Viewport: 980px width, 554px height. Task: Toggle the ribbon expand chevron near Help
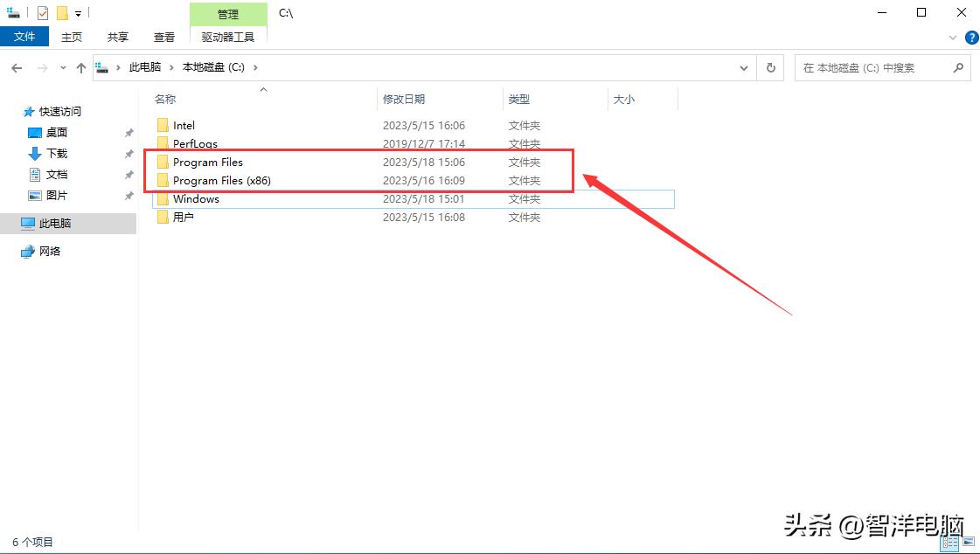[x=953, y=37]
